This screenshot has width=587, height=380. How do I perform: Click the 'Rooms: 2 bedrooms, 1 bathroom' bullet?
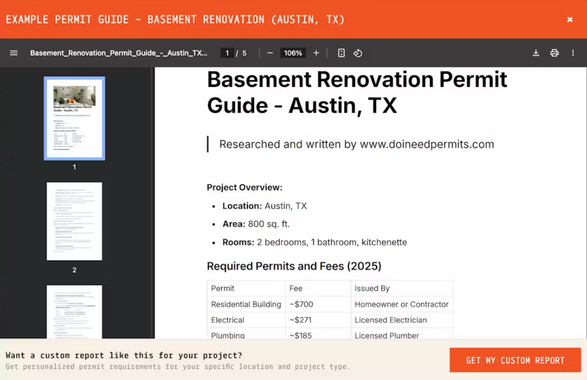(314, 242)
